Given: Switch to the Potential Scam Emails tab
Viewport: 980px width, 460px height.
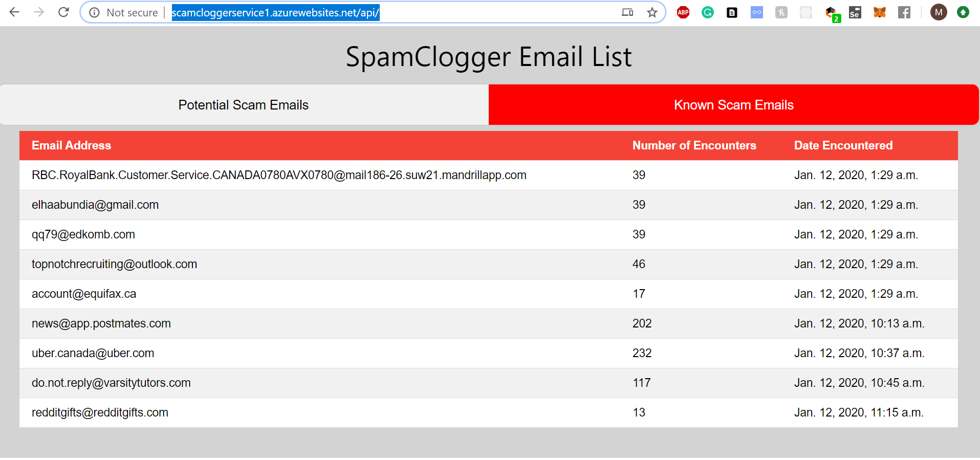Looking at the screenshot, I should (x=244, y=104).
